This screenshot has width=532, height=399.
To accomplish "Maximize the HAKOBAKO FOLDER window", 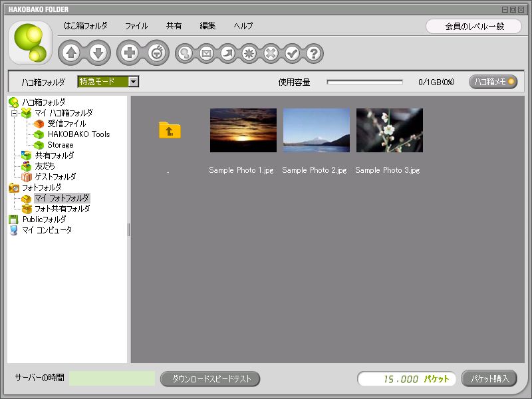I will [513, 9].
